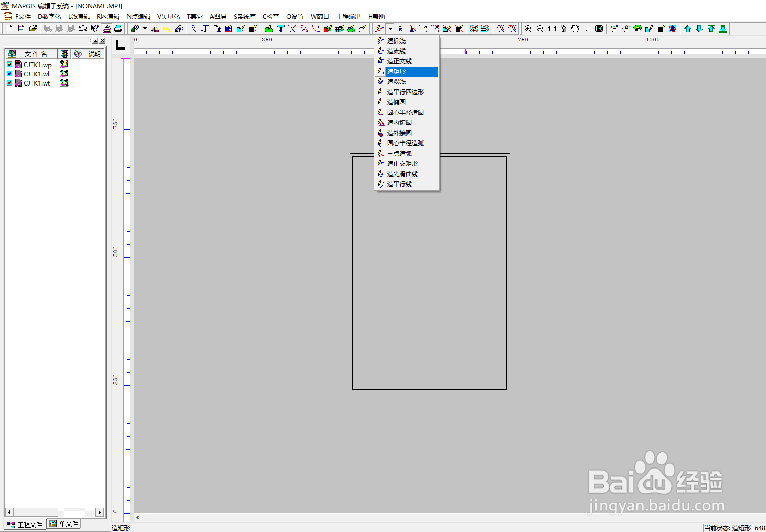This screenshot has width=766, height=532.
Task: Choose 造椭圆 from the dropdown list
Action: [x=407, y=102]
